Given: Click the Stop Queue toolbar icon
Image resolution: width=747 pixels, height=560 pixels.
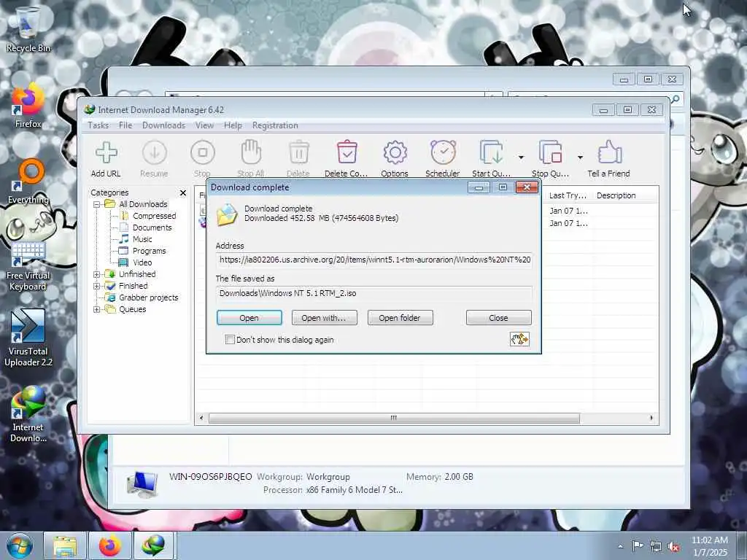Looking at the screenshot, I should pyautogui.click(x=550, y=153).
